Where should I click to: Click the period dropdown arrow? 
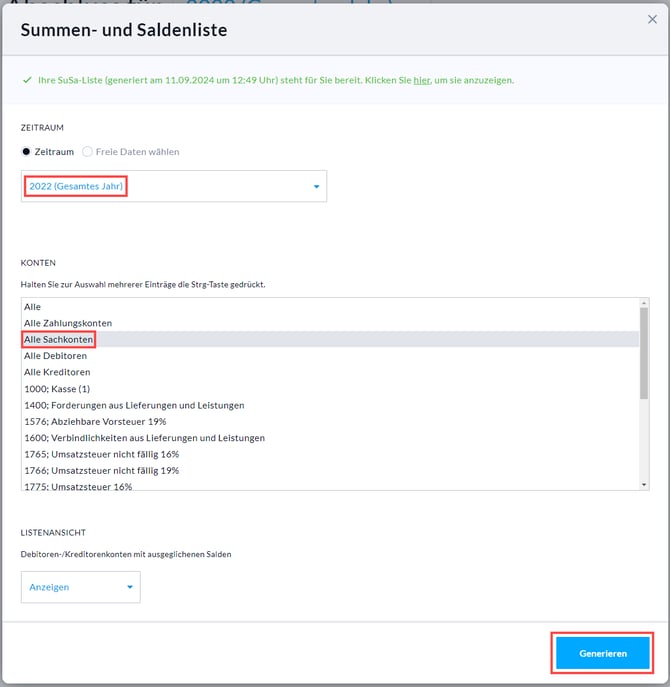pyautogui.click(x=316, y=187)
